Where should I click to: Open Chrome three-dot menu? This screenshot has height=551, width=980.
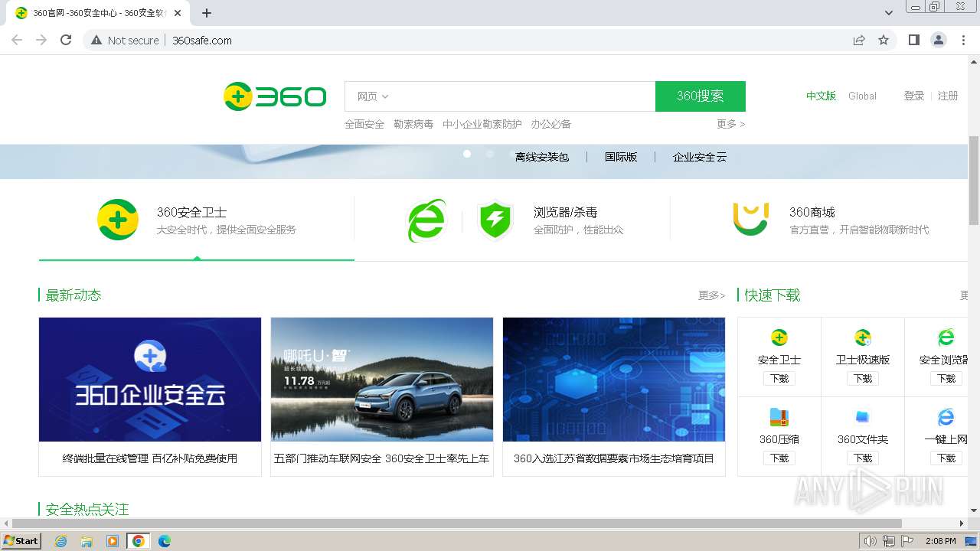coord(963,40)
